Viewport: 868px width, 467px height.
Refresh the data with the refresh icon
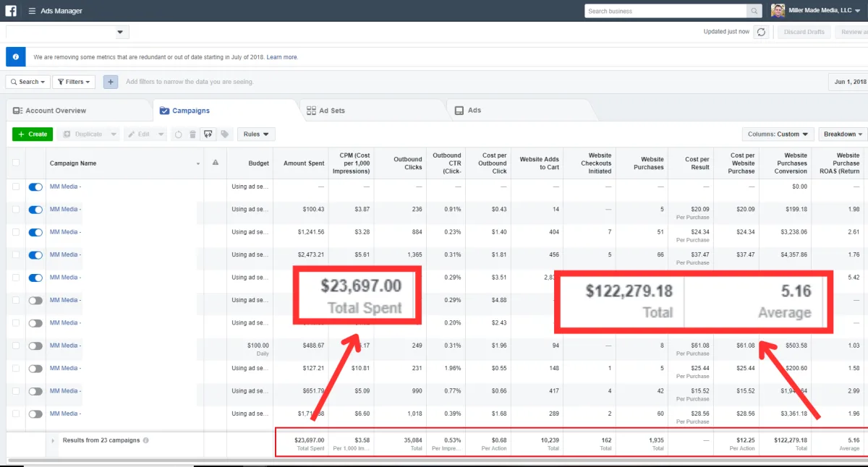(x=760, y=32)
